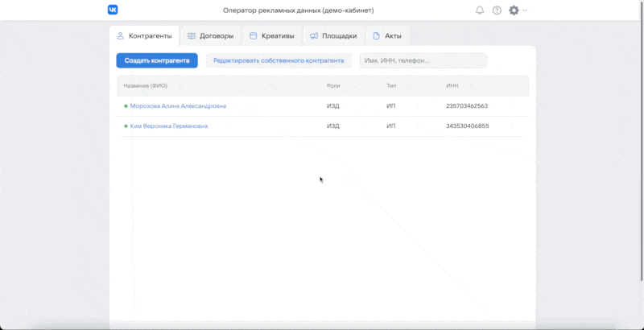Focus the Имя, ИНН, телефон search field

click(423, 60)
